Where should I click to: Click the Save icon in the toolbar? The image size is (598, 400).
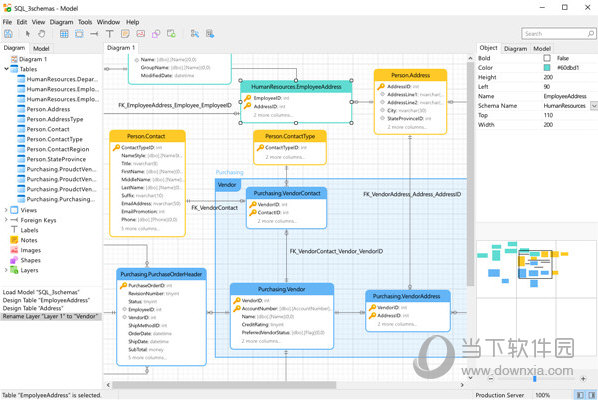[8, 34]
